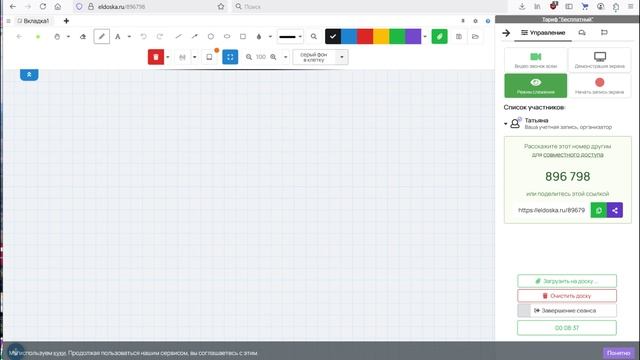Viewport: 640px width, 360px height.
Task: Open the Управление tab
Action: (x=543, y=33)
